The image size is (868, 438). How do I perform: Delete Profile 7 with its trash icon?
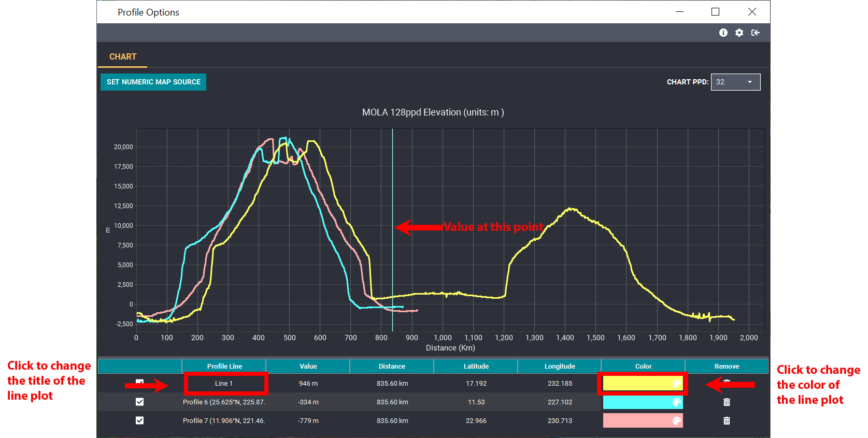(727, 420)
